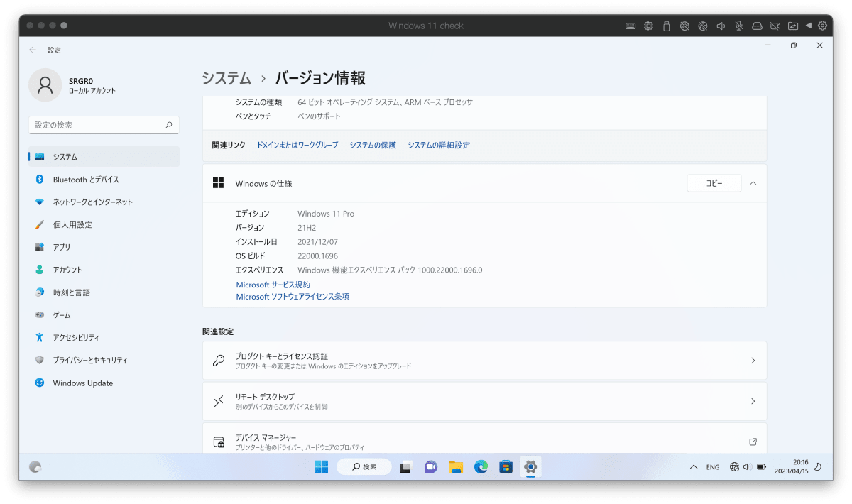Viewport: 852px width, 504px height.
Task: Click システム in the breadcrumb header
Action: pyautogui.click(x=226, y=78)
